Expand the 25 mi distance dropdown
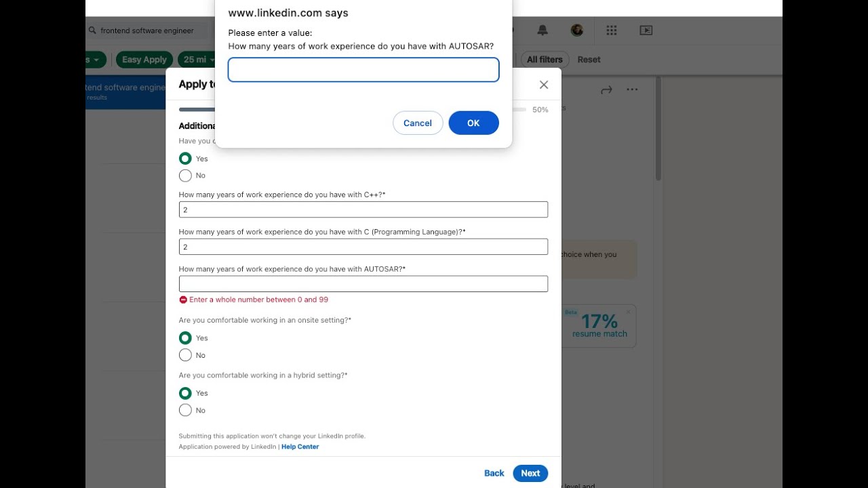Screen dimensions: 868x488 198,60
